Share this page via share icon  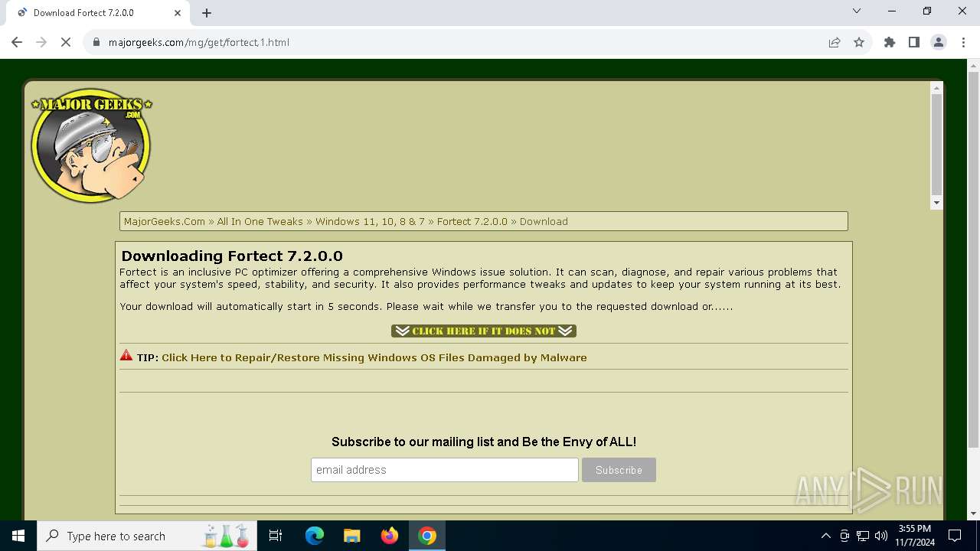tap(835, 42)
